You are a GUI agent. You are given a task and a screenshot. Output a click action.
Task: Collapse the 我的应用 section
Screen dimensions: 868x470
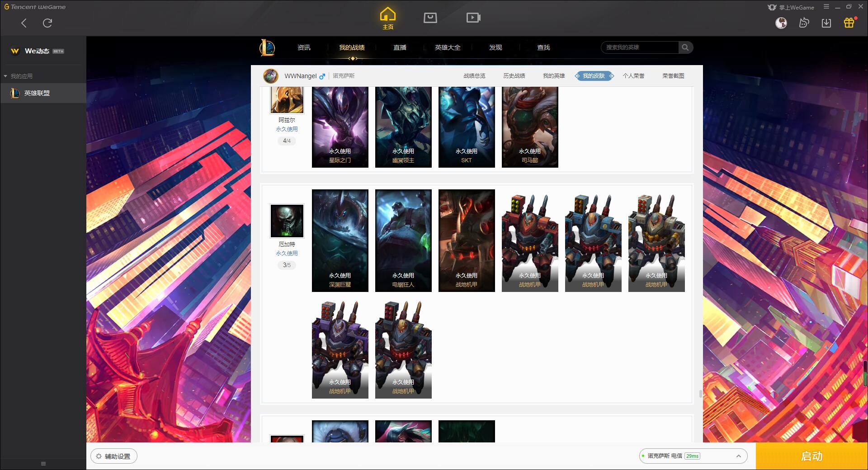tap(18, 76)
